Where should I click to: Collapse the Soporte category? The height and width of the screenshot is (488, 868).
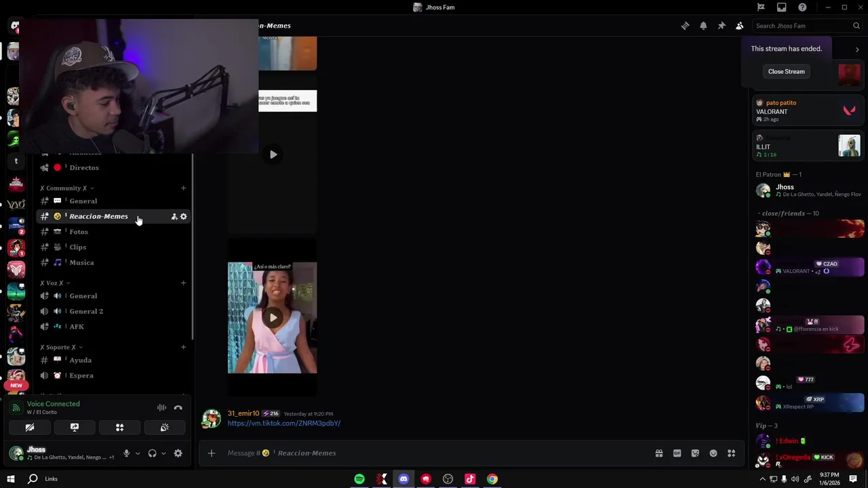[x=61, y=347]
